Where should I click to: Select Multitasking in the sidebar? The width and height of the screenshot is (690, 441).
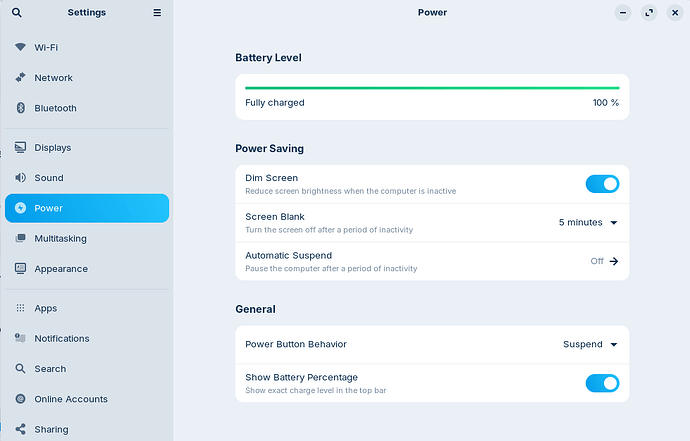click(x=60, y=239)
